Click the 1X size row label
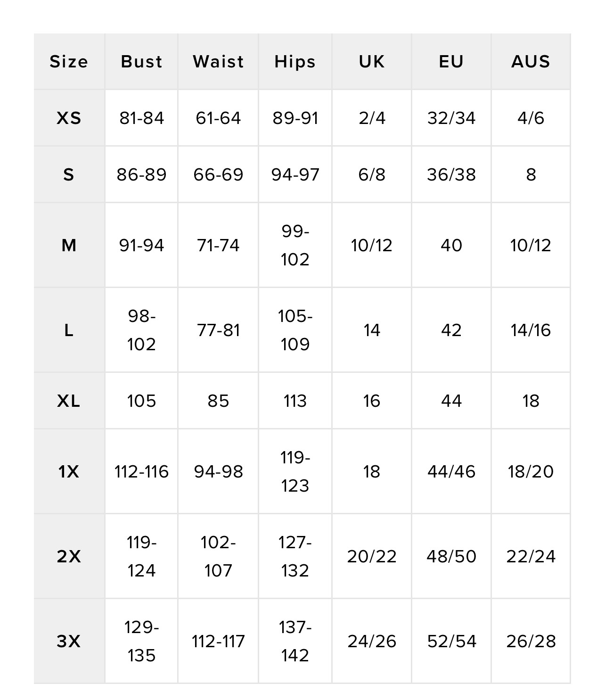This screenshot has height=700, width=605. click(x=69, y=471)
